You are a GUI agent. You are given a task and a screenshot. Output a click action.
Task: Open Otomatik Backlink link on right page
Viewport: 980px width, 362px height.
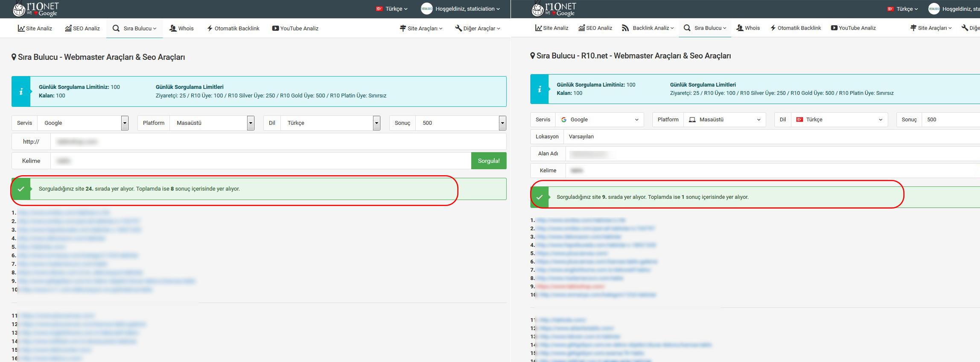click(x=796, y=28)
